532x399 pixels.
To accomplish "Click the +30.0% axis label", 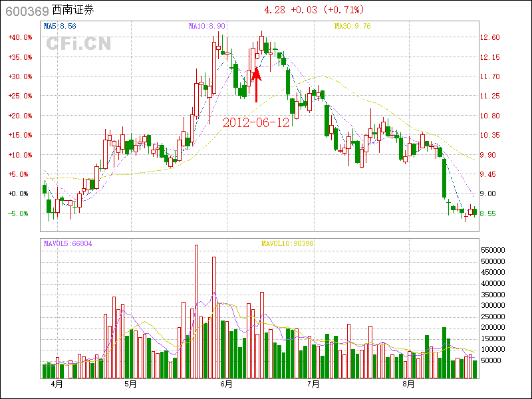I will click(21, 76).
